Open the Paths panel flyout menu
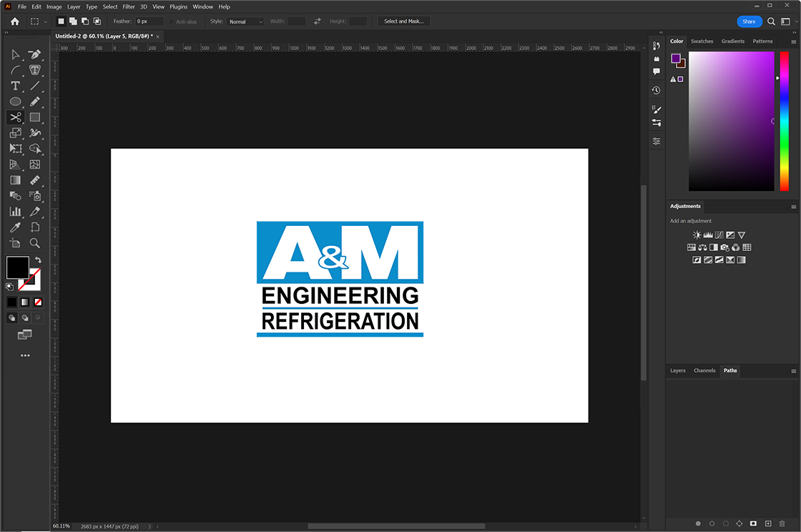Viewport: 801px width, 532px height. coord(793,371)
